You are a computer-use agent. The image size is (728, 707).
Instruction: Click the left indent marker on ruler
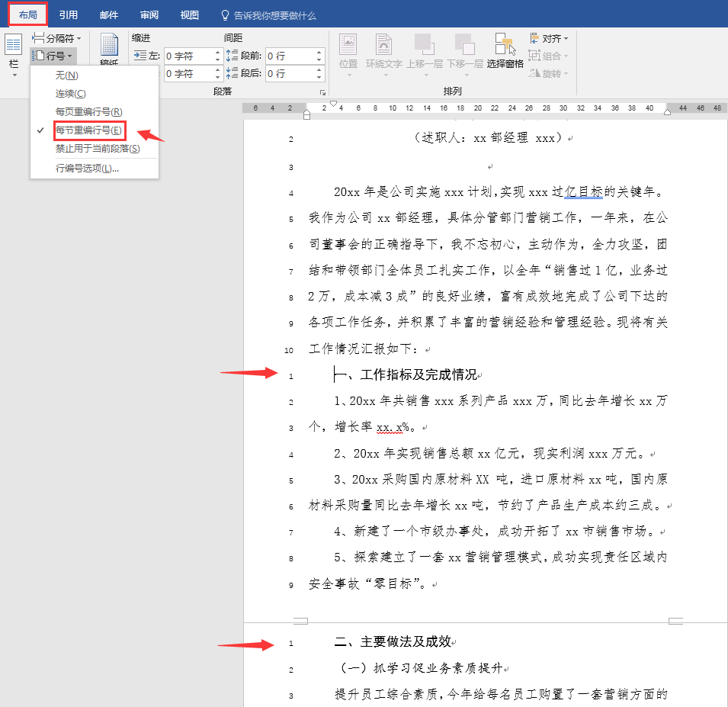click(x=306, y=114)
